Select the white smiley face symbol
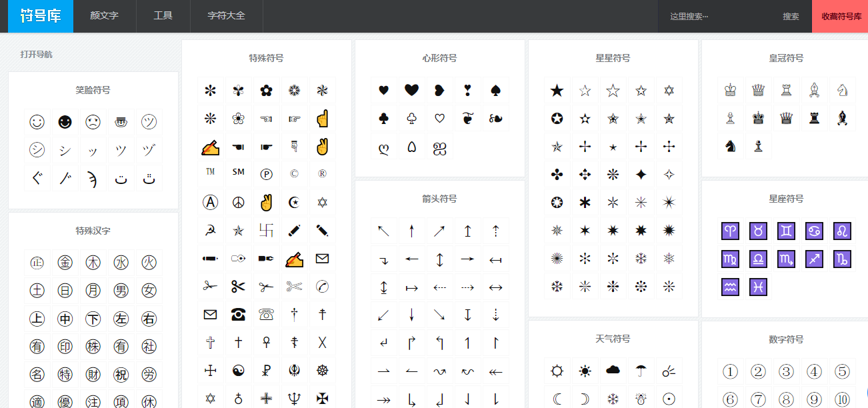This screenshot has width=868, height=408. [37, 122]
